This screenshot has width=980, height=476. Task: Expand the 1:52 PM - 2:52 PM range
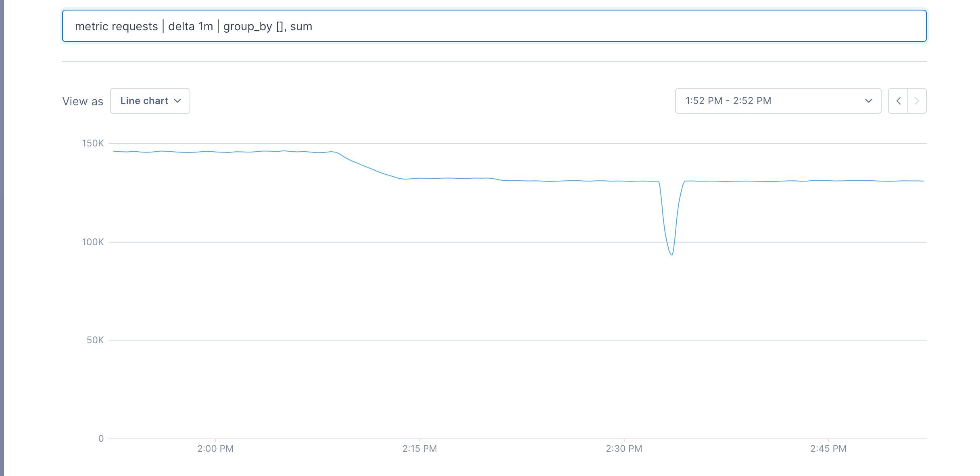pyautogui.click(x=778, y=101)
